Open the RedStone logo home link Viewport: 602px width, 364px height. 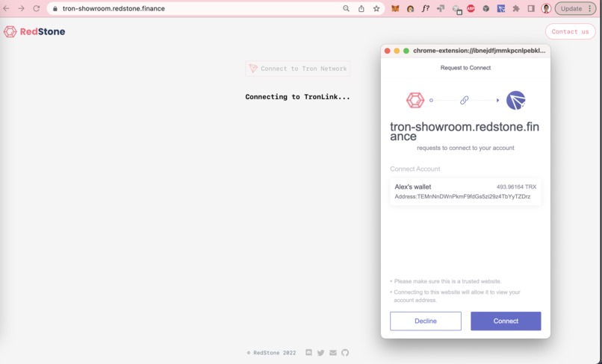coord(34,31)
